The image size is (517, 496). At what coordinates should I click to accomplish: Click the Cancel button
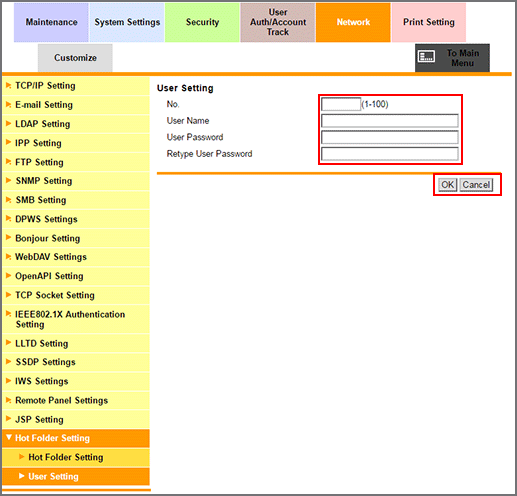tap(476, 185)
